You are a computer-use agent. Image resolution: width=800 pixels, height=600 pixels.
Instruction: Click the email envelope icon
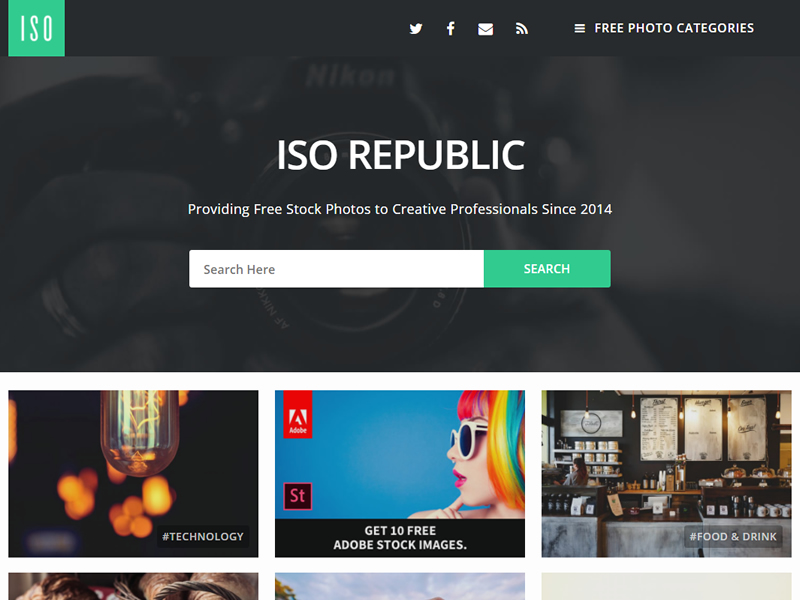click(485, 29)
